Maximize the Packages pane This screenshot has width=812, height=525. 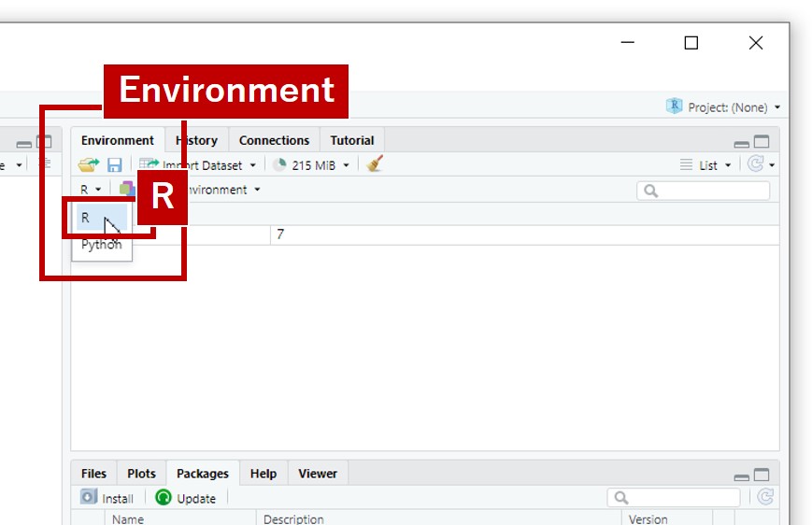click(x=762, y=475)
